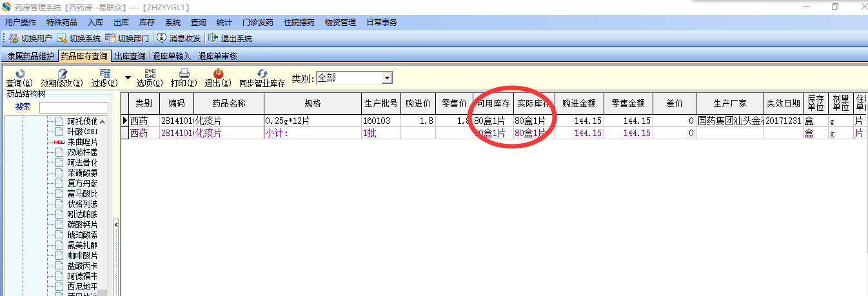Open the 统计 menu
868x296 pixels.
click(224, 22)
